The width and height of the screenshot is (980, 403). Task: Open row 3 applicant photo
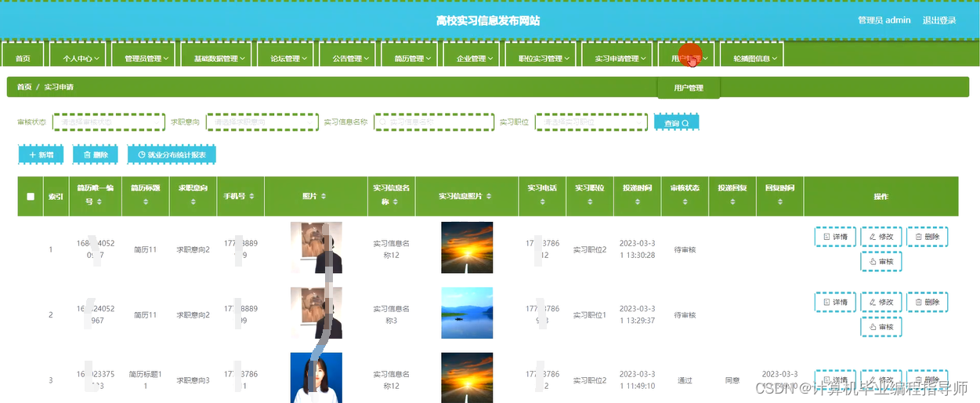click(316, 378)
